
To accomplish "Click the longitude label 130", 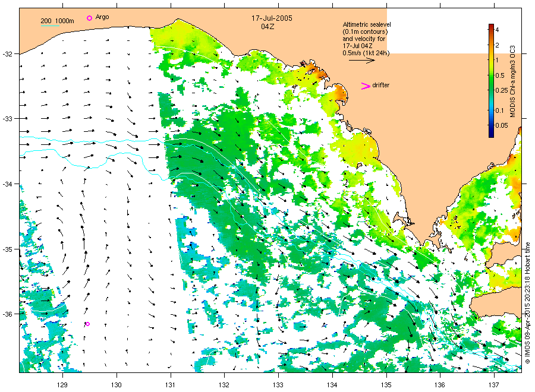I will [117, 385].
